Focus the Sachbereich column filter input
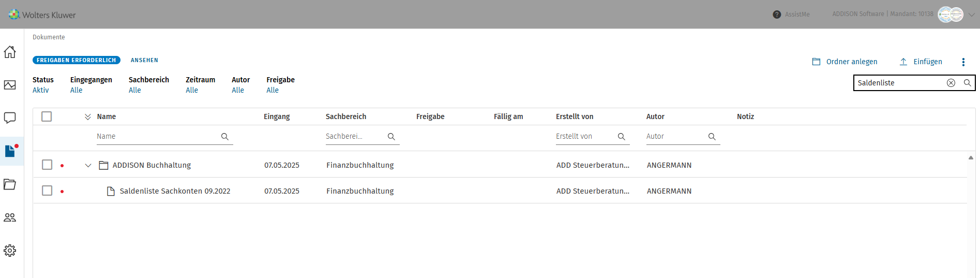 356,137
